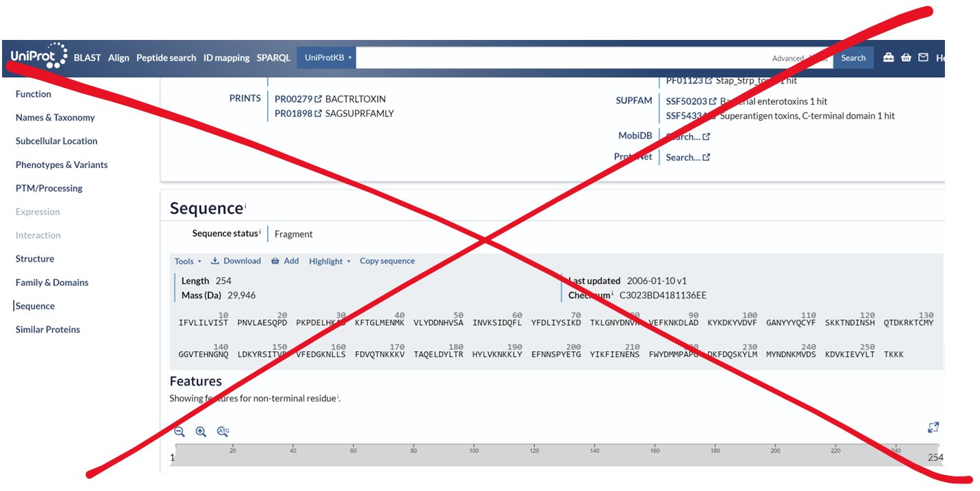Zoom feature viewer to sequence level
Screen dimensions: 980x491
click(223, 432)
